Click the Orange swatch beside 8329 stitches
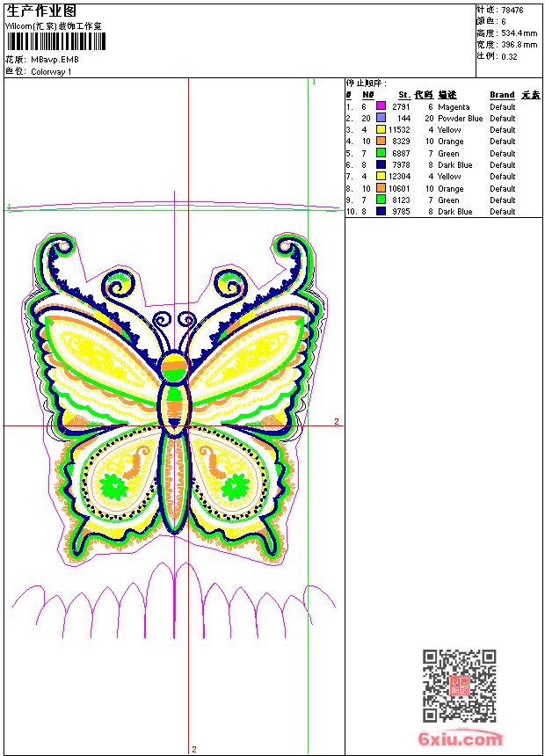This screenshot has height=756, width=545. point(381,141)
